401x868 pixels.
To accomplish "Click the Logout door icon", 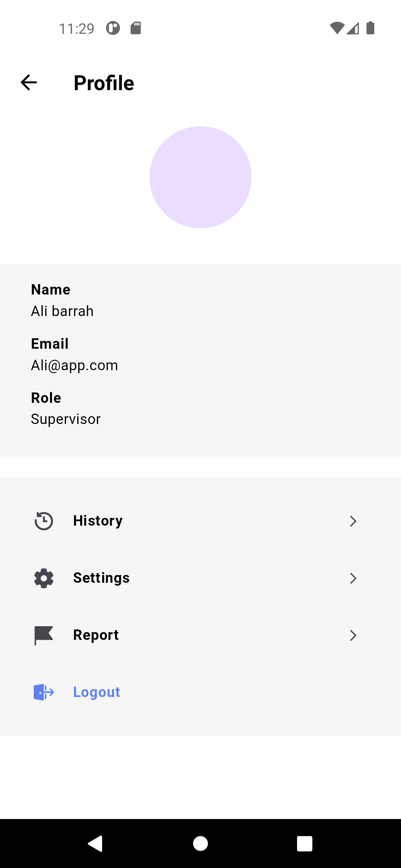I will click(x=44, y=692).
